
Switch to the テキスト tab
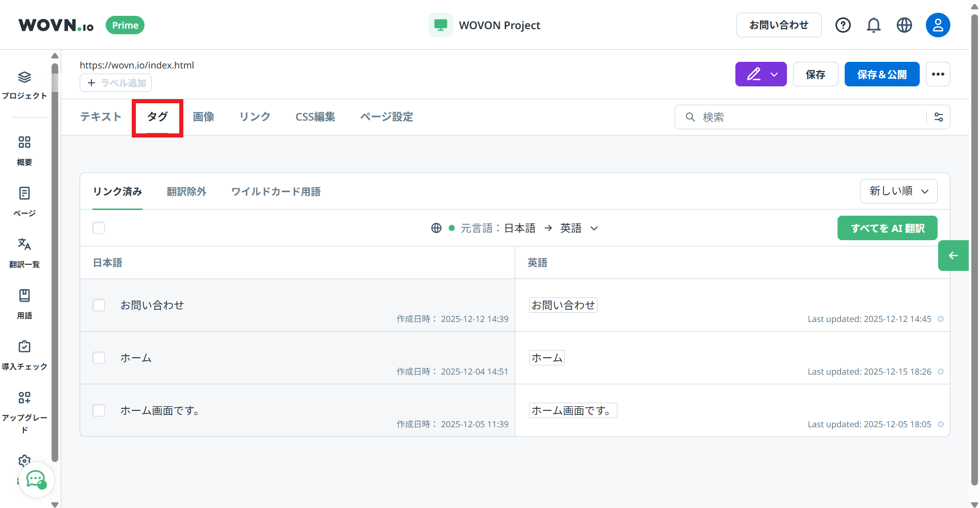(x=101, y=117)
